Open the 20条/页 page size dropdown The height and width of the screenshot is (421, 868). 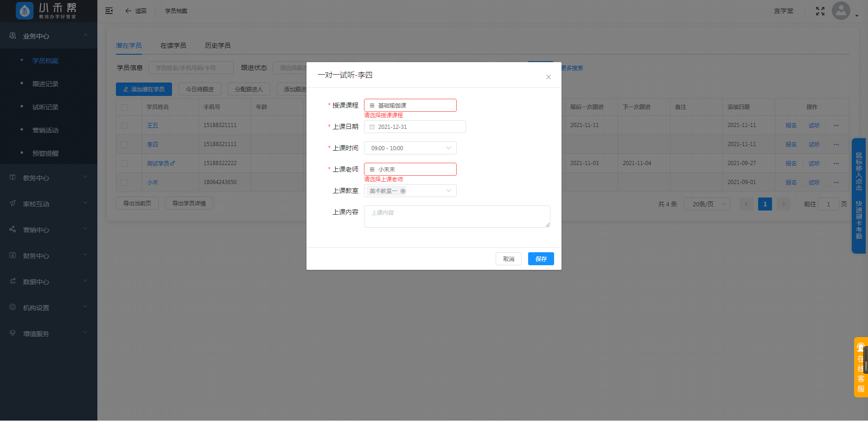click(707, 204)
